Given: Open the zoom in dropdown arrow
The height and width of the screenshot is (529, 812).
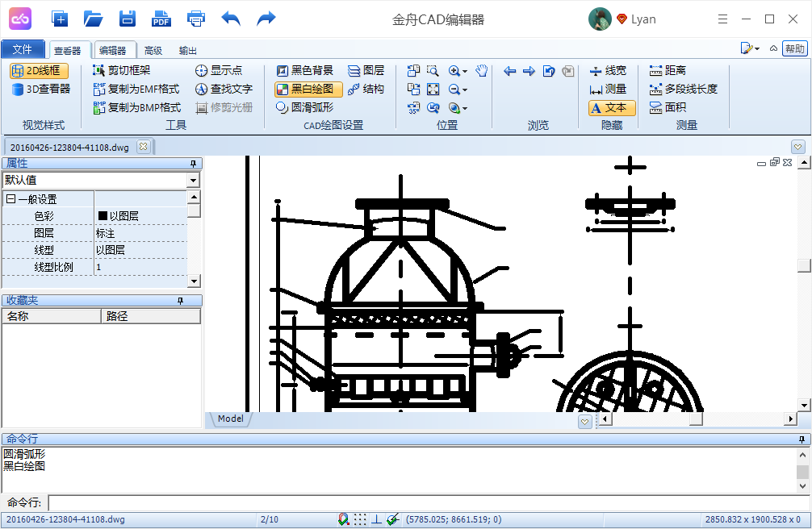Looking at the screenshot, I should tap(464, 72).
